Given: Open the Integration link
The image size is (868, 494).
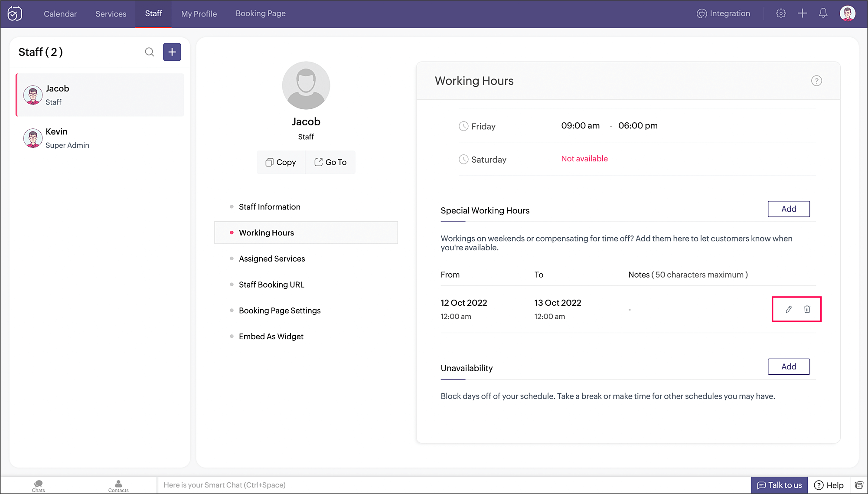Looking at the screenshot, I should 723,13.
